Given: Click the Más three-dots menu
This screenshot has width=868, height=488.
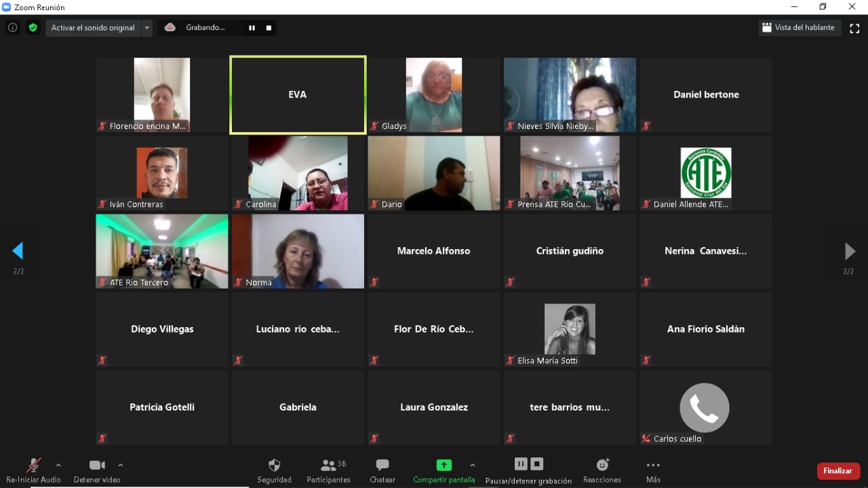Looking at the screenshot, I should coord(653,470).
